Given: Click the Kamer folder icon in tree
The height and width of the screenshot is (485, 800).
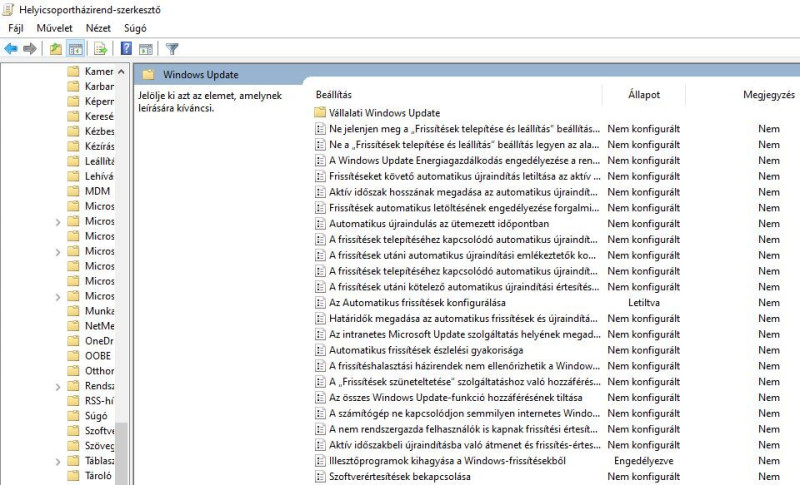Looking at the screenshot, I should click(73, 71).
